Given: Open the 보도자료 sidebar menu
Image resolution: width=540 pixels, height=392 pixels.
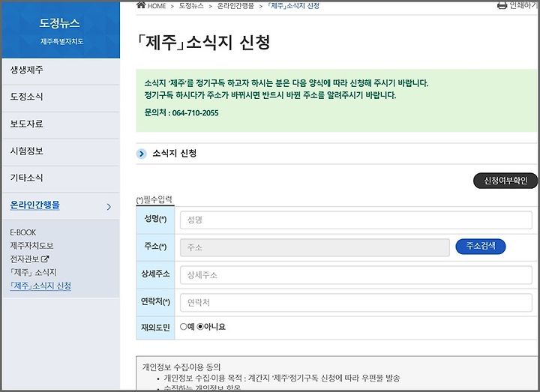Looking at the screenshot, I should pyautogui.click(x=61, y=124).
